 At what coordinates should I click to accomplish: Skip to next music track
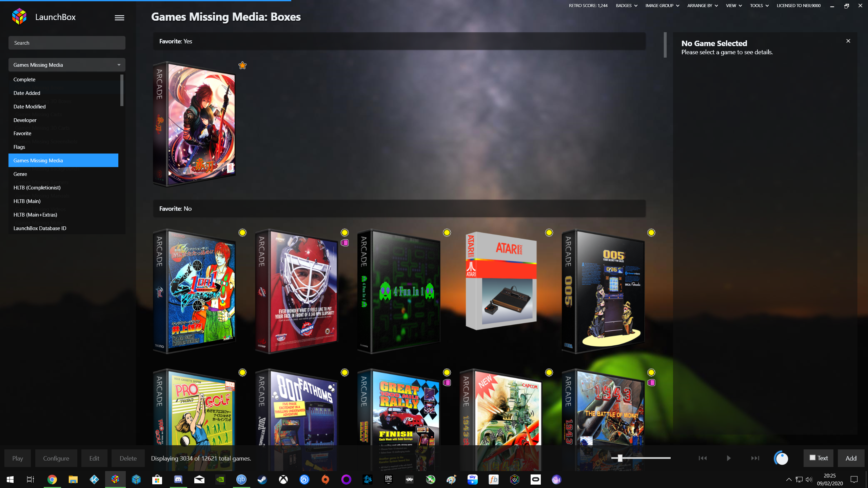point(755,458)
